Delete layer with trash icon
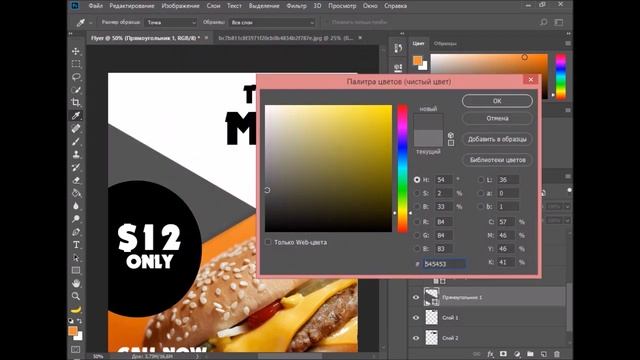 (x=557, y=354)
